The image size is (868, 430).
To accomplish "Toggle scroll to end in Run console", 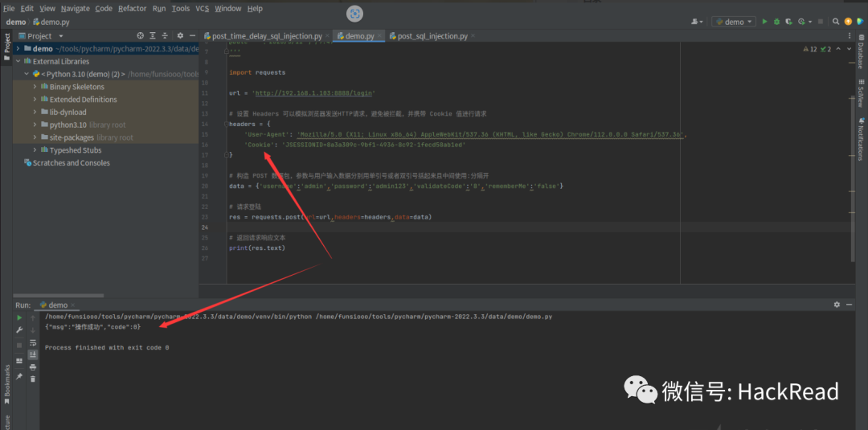I will tap(33, 354).
